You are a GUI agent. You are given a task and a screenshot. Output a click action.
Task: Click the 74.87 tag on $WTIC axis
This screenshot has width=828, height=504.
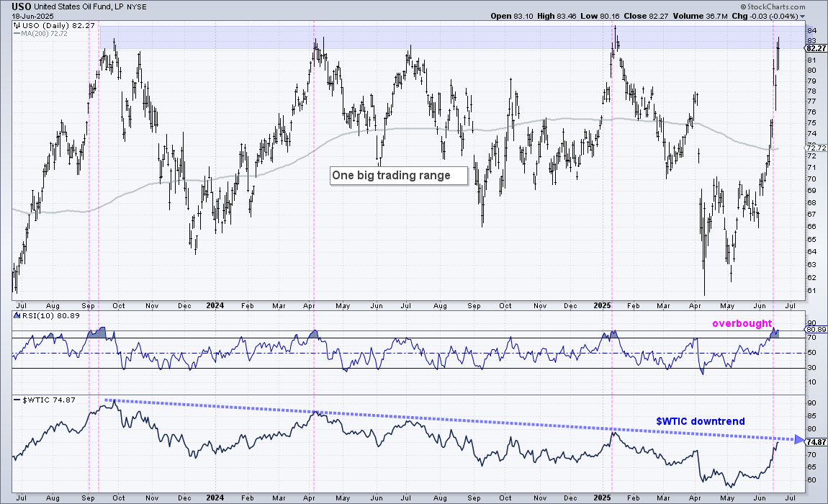click(816, 442)
